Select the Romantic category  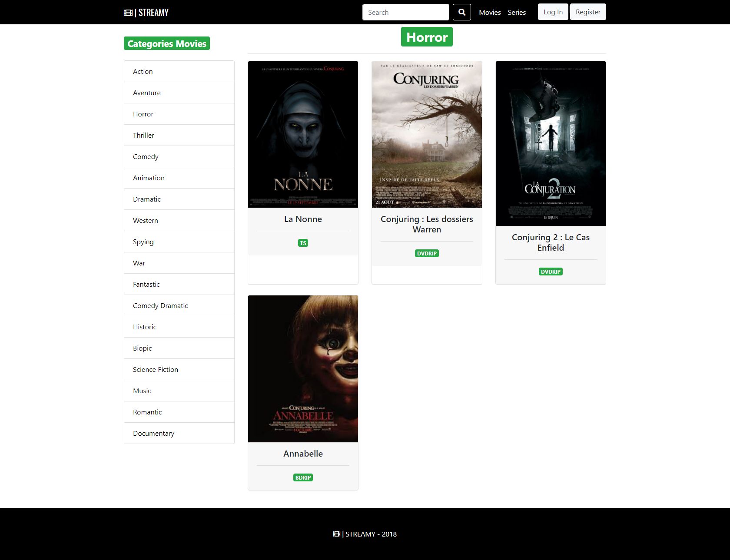point(179,412)
